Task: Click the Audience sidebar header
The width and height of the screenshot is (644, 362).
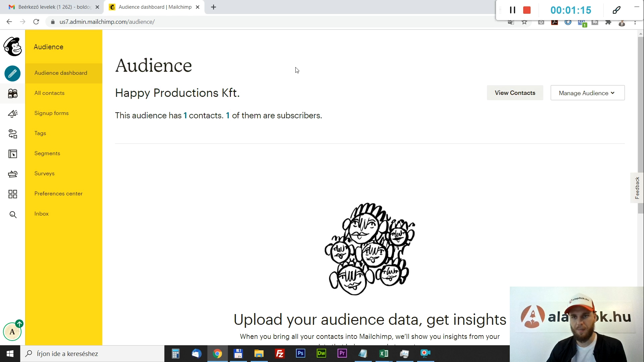Action: 49,47
